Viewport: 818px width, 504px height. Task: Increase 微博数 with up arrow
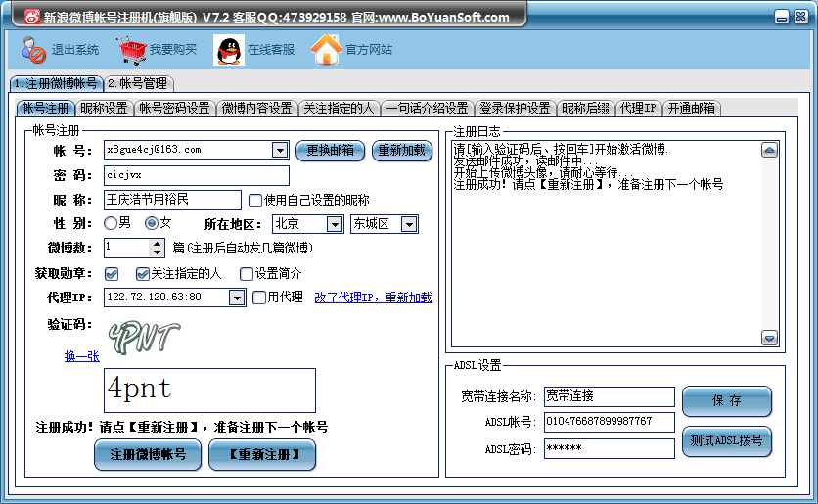coord(157,243)
